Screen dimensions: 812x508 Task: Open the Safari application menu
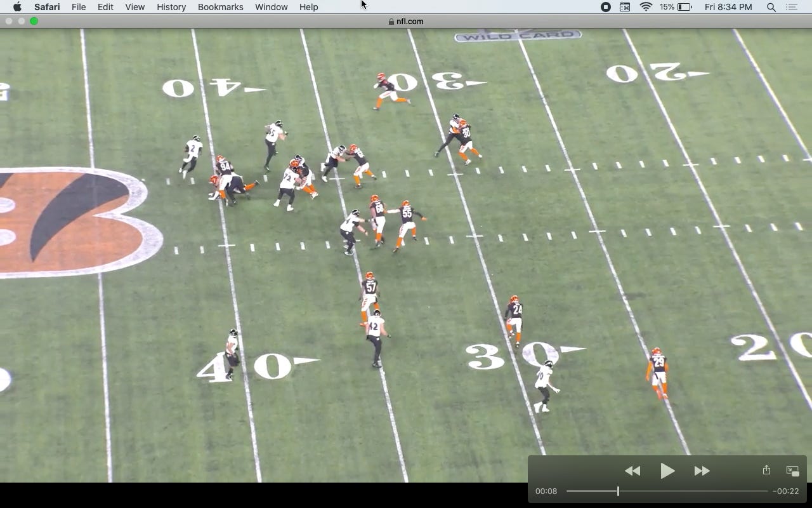[47, 7]
